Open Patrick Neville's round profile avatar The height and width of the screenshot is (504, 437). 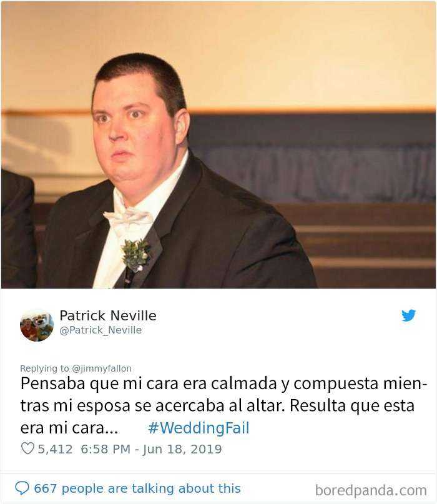click(37, 325)
